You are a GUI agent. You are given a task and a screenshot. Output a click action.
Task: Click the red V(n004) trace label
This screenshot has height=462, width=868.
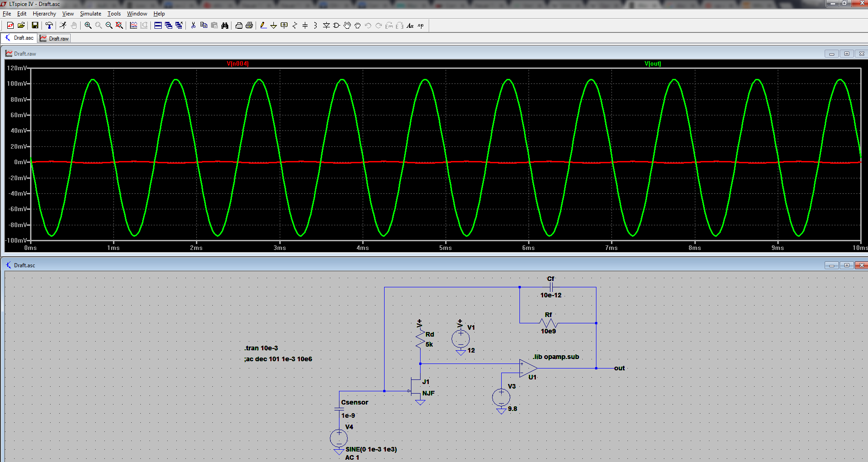pos(238,63)
